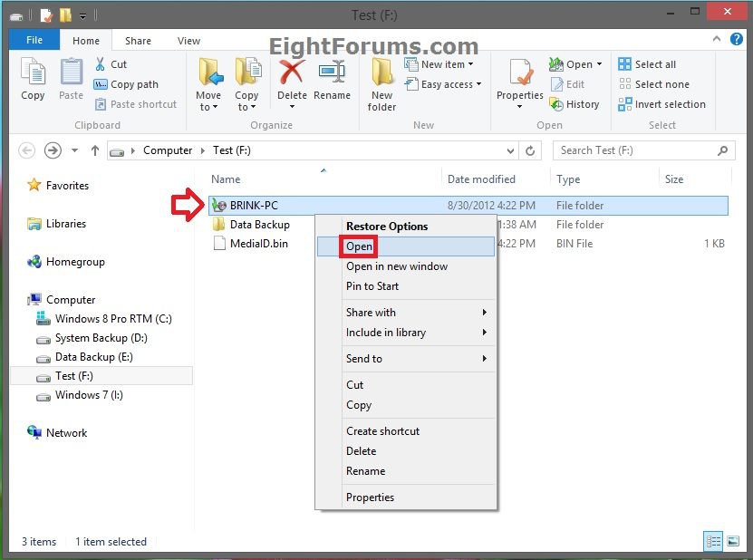Click the Forward navigation arrow
This screenshot has height=560, width=753.
[53, 150]
